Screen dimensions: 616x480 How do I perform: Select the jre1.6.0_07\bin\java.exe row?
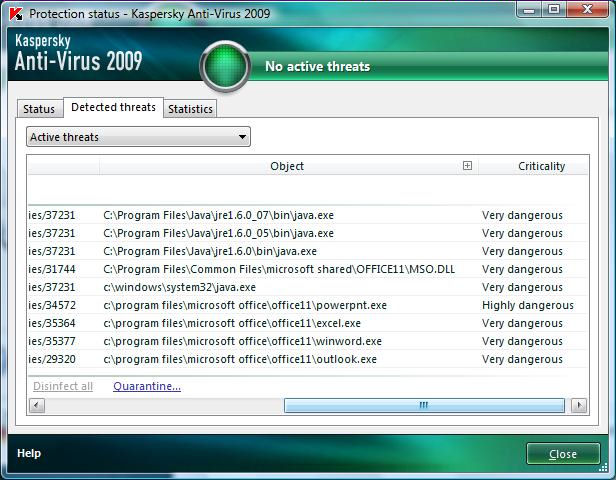tap(308, 215)
